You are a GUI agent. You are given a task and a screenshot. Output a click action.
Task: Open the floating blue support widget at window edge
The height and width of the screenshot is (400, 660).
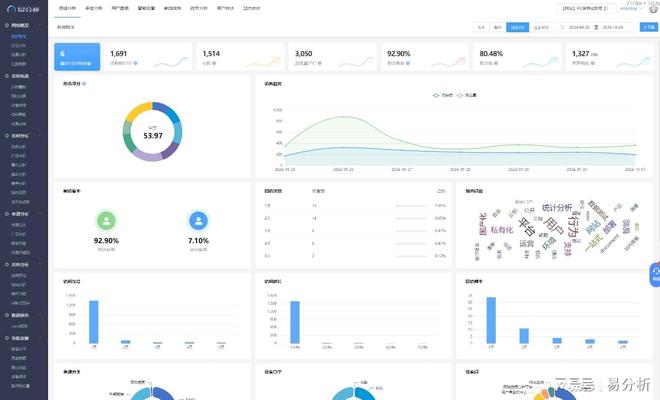click(x=655, y=275)
